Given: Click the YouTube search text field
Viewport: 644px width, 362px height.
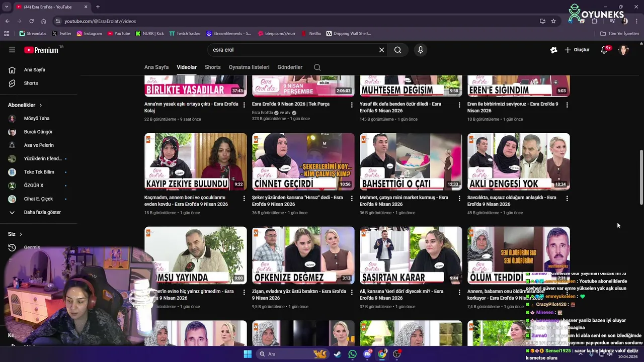Looking at the screenshot, I should pos(294,50).
